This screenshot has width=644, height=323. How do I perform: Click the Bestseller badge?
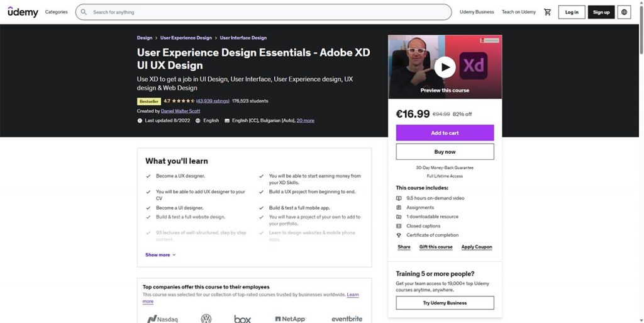point(148,101)
